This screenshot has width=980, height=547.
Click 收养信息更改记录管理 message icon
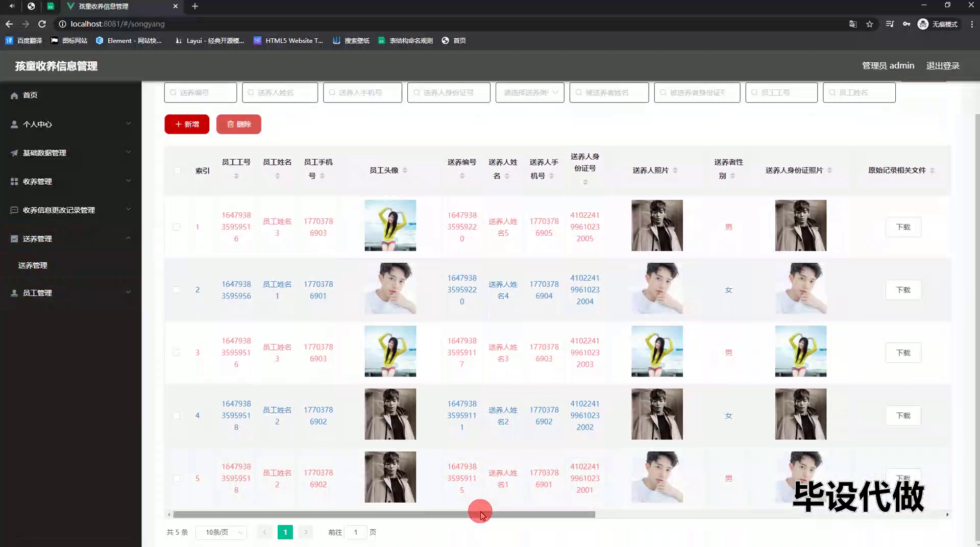(14, 210)
